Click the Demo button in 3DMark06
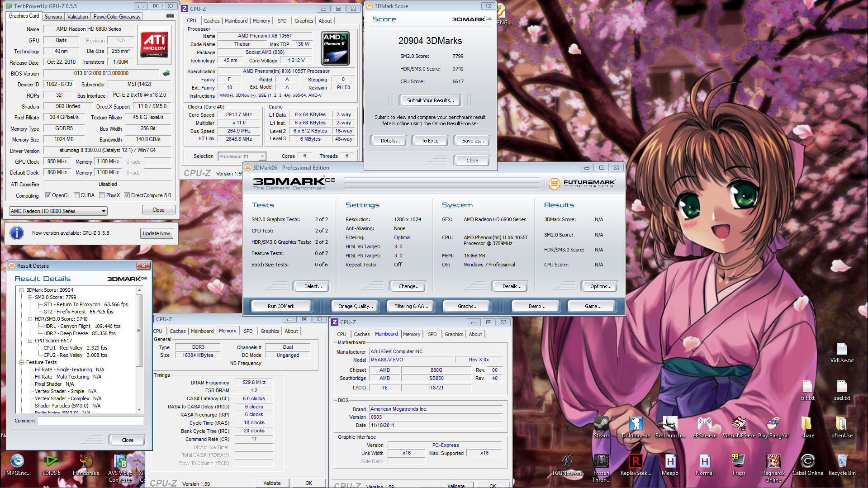This screenshot has height=488, width=868. point(537,306)
